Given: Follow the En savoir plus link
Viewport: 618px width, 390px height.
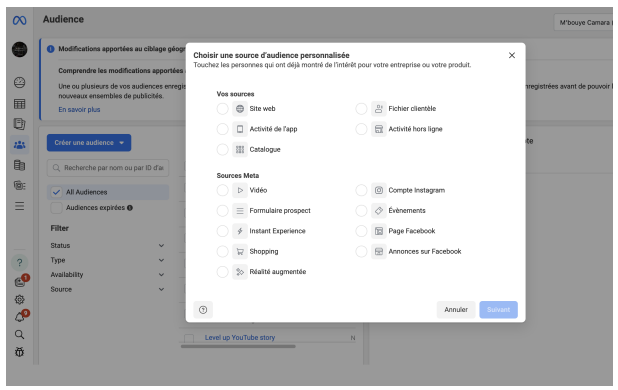Looking at the screenshot, I should point(79,110).
